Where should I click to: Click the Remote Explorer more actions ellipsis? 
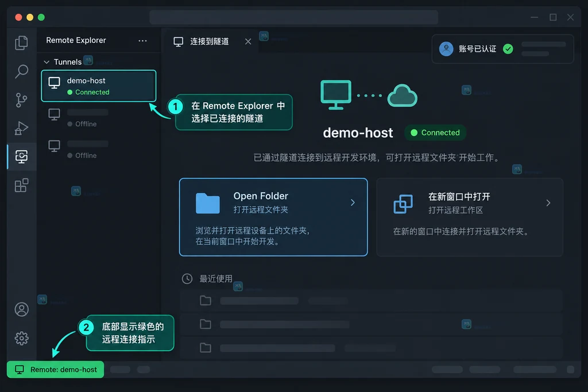[142, 41]
